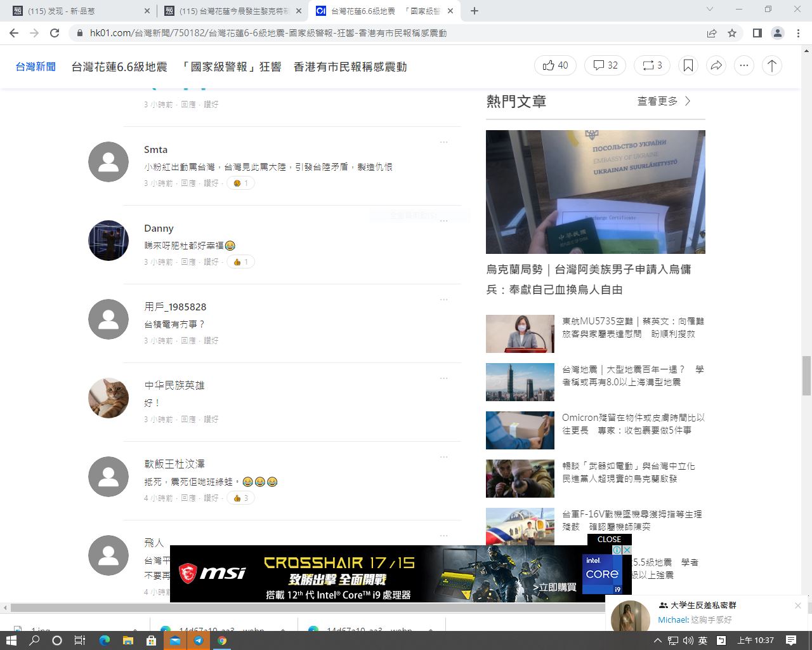Image resolution: width=812 pixels, height=650 pixels.
Task: Open the 台灣新聞 category link
Action: (x=36, y=67)
